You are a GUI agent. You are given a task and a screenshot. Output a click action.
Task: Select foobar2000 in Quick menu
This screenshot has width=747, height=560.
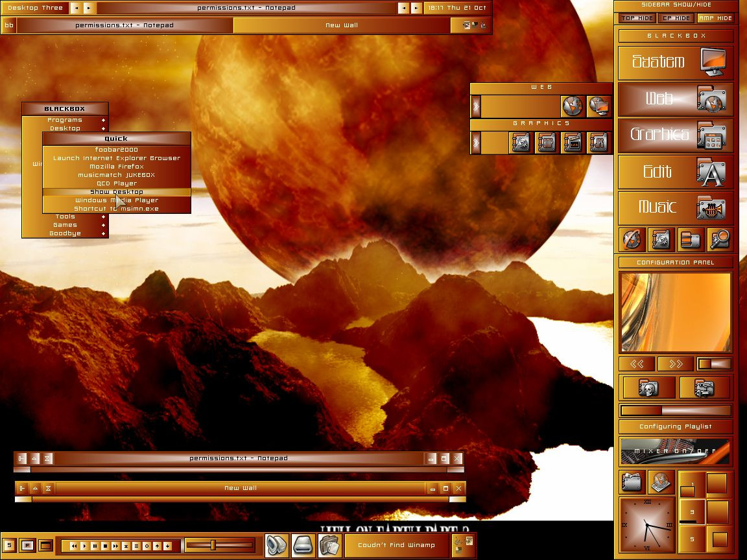(117, 150)
